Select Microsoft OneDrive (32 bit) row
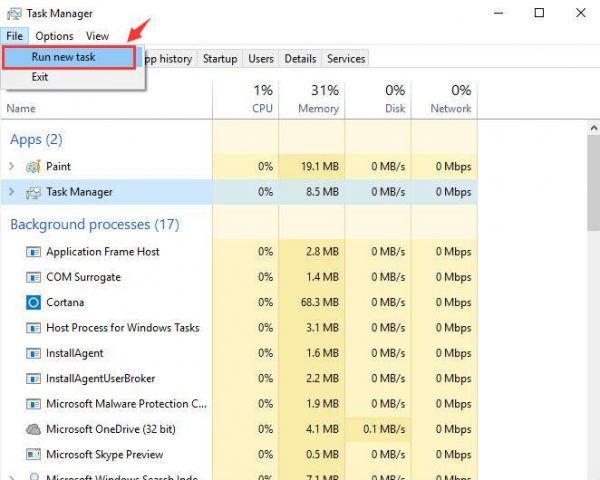This screenshot has height=480, width=600. tap(239, 429)
